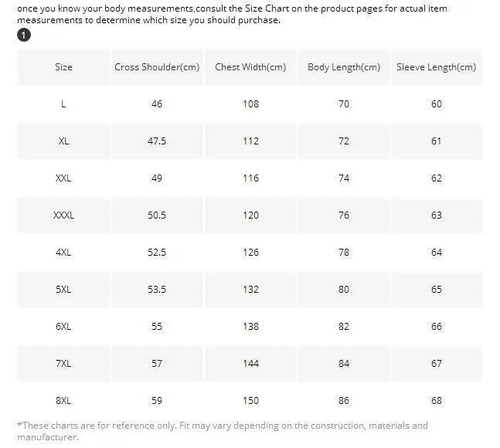The height and width of the screenshot is (448, 500).
Task: Click the XL size cell
Action: (x=63, y=141)
